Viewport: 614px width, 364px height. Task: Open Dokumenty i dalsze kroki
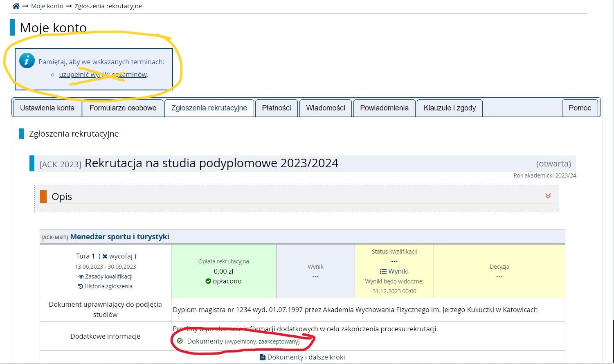306,357
